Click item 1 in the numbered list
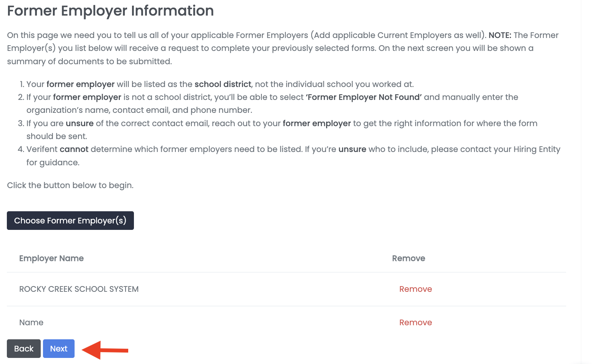Image resolution: width=592 pixels, height=364 pixels. [221, 84]
